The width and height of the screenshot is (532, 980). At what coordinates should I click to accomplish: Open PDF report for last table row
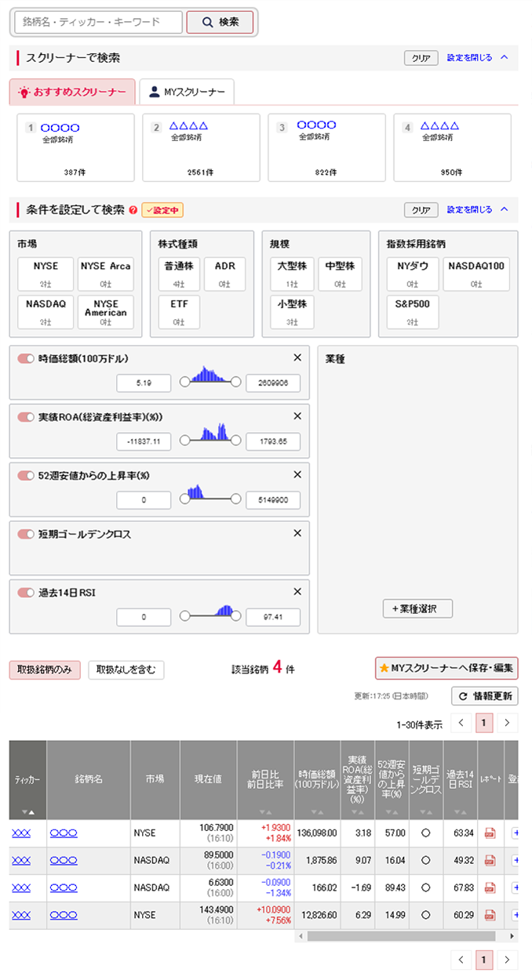click(490, 915)
